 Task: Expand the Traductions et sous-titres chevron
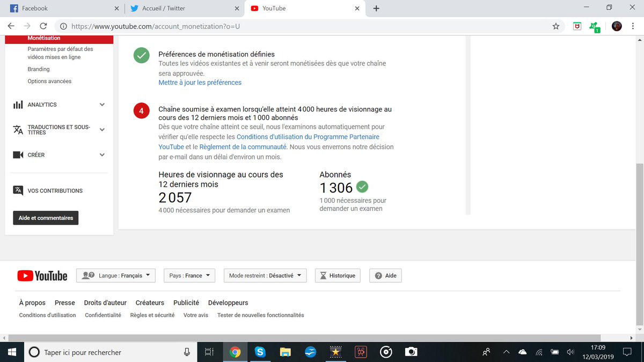(x=102, y=129)
